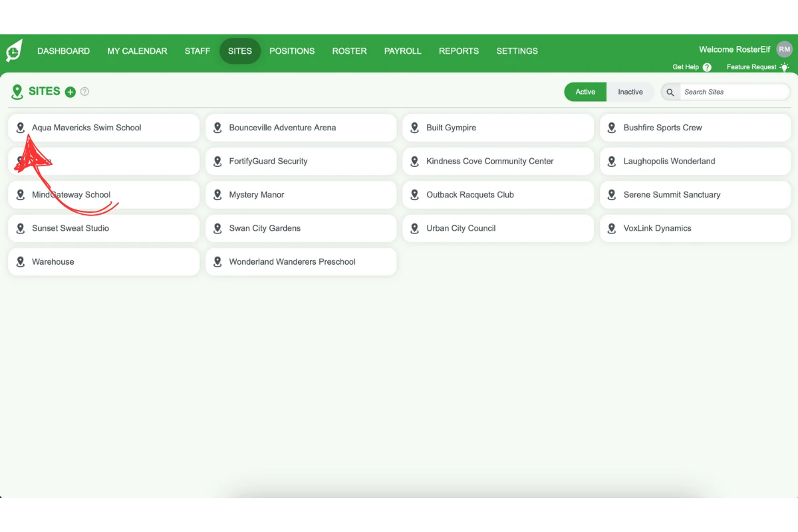The height and width of the screenshot is (532, 798).
Task: Click pin icon beside Laughopolis Wonderland
Action: pos(612,161)
